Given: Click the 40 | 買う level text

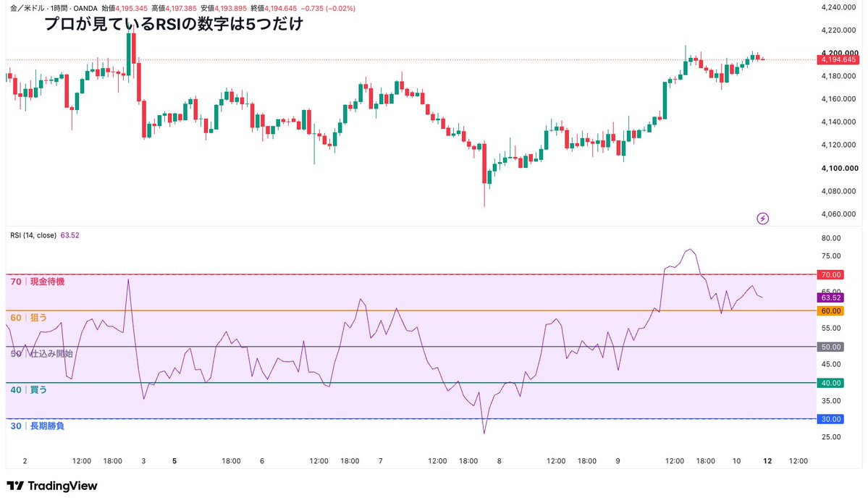Looking at the screenshot, I should click(29, 389).
